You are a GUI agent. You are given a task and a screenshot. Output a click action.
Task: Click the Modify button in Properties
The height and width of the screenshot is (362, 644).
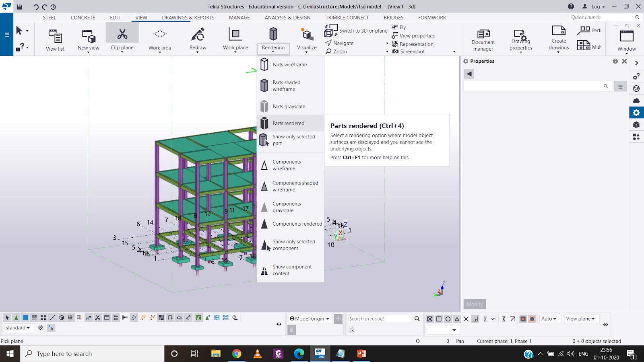coord(475,304)
